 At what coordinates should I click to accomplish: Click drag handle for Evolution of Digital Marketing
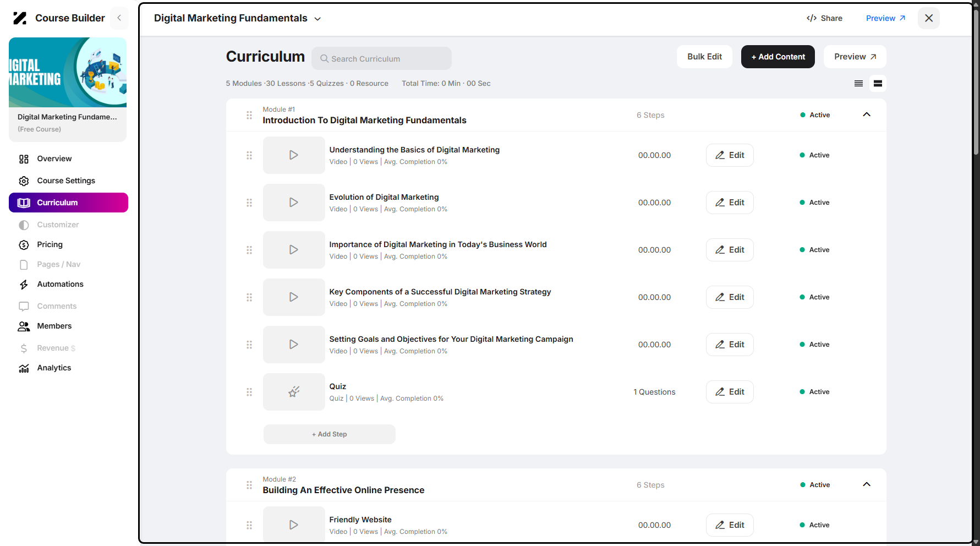point(249,203)
